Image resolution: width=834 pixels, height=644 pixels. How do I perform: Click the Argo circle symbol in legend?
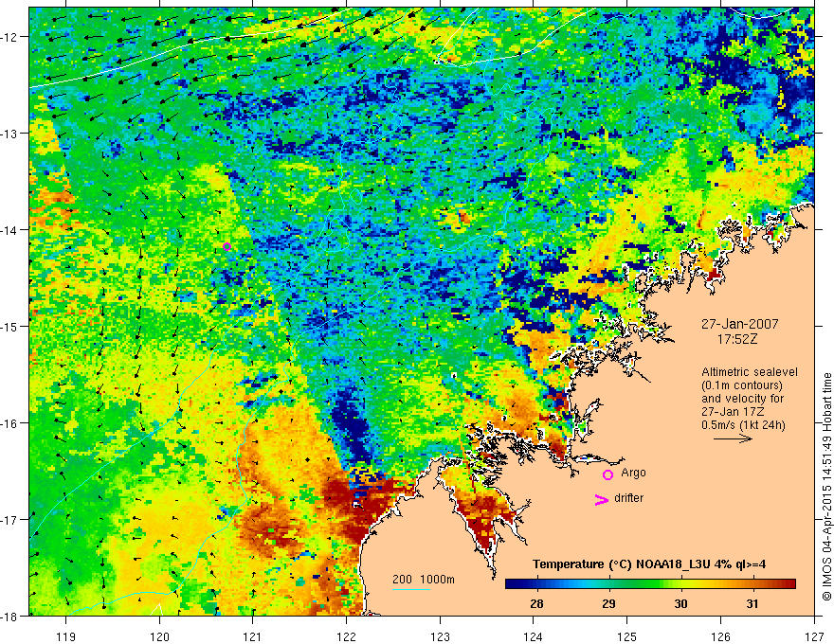[x=607, y=474]
